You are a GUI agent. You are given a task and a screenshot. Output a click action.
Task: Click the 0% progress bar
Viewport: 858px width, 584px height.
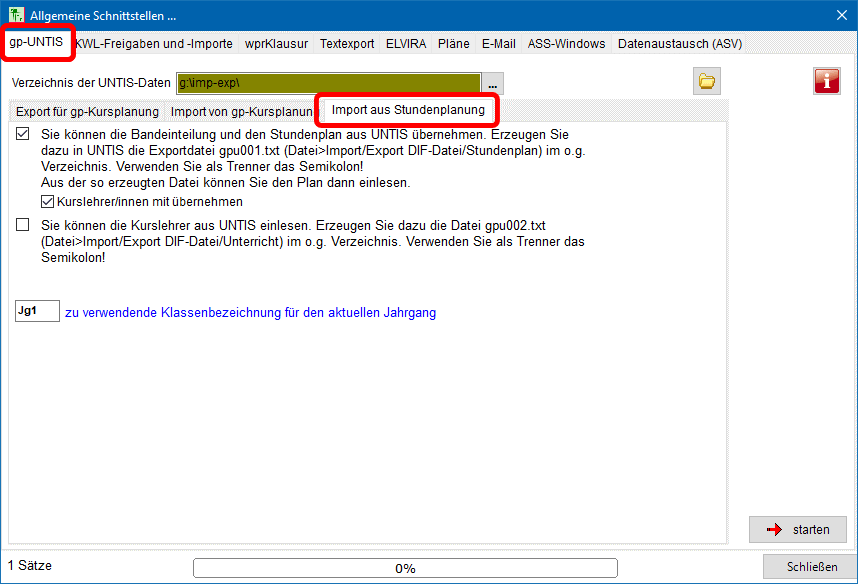point(405,568)
